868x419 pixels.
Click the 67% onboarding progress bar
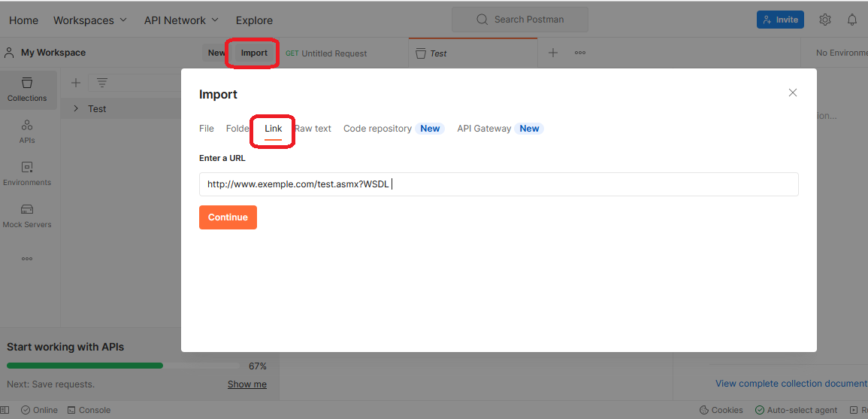point(124,366)
